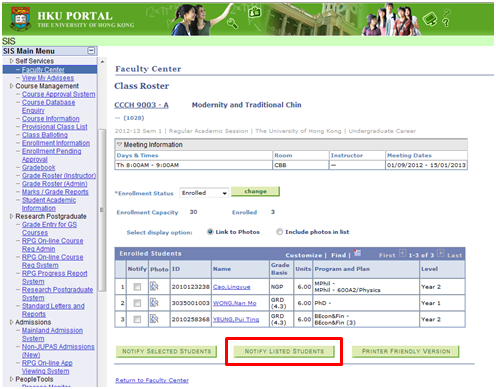
Task: Collapse Meeting Information section triangle
Action: 119,144
